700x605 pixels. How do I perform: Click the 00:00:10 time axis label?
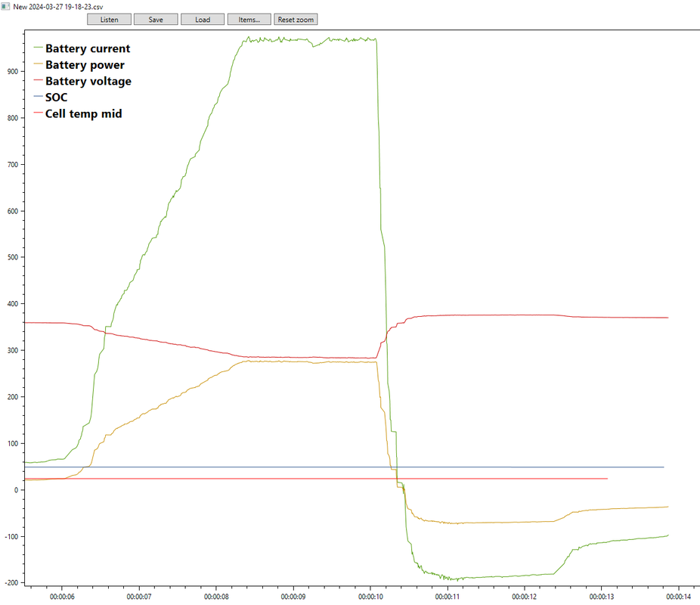click(x=370, y=597)
